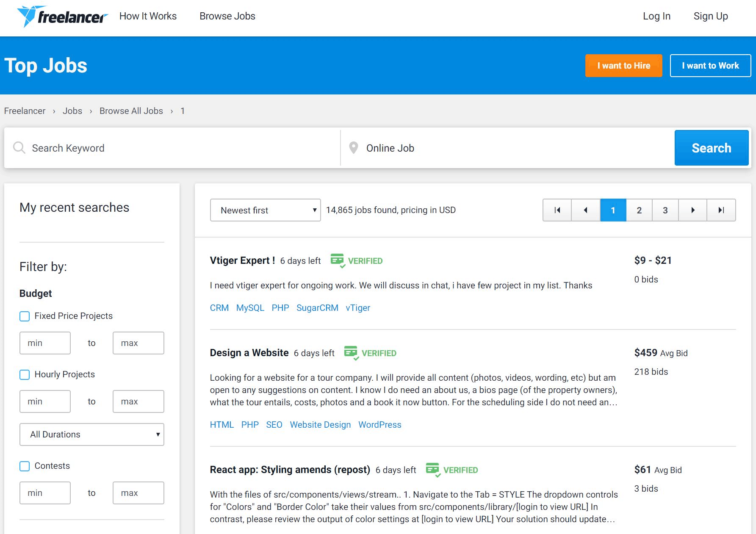Viewport: 756px width, 534px height.
Task: Focus Hourly Projects min field
Action: click(45, 401)
